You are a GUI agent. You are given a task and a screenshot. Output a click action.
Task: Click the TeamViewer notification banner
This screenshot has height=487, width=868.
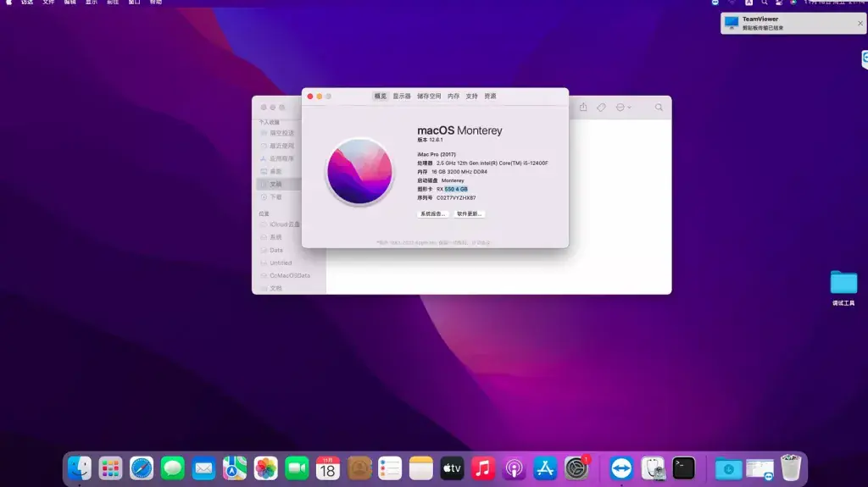[793, 23]
